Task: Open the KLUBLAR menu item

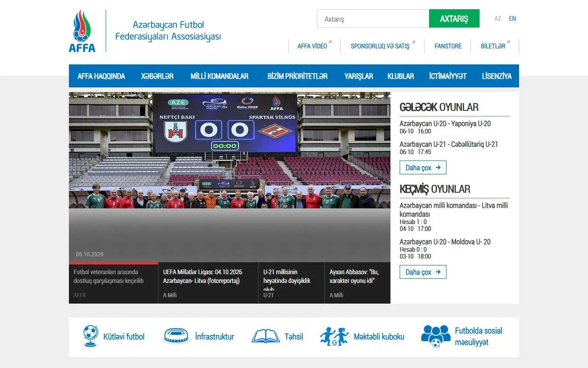Action: pos(401,76)
